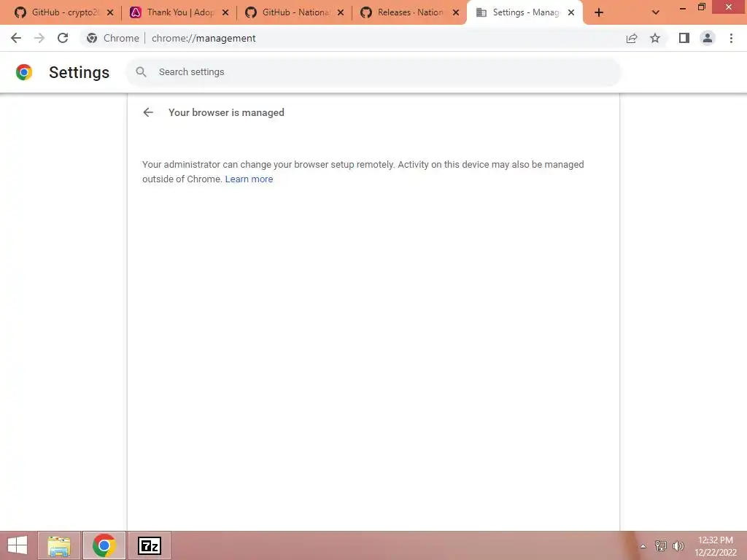Return to settings via the back arrow beside 'Your browser is managed'
747x560 pixels.
148,112
